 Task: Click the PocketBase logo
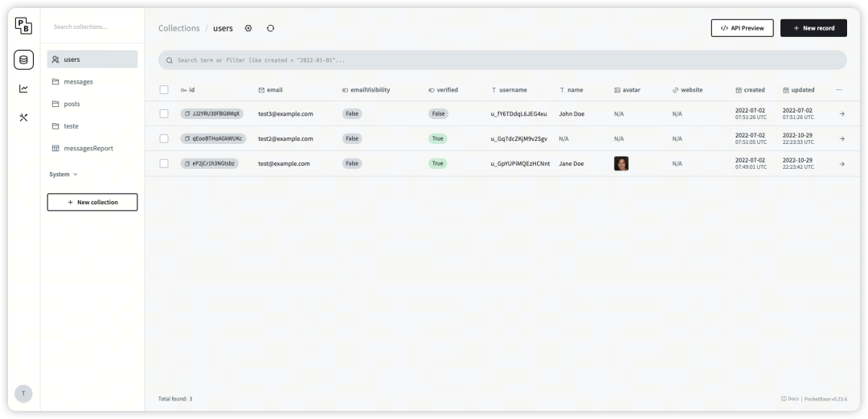click(x=23, y=26)
